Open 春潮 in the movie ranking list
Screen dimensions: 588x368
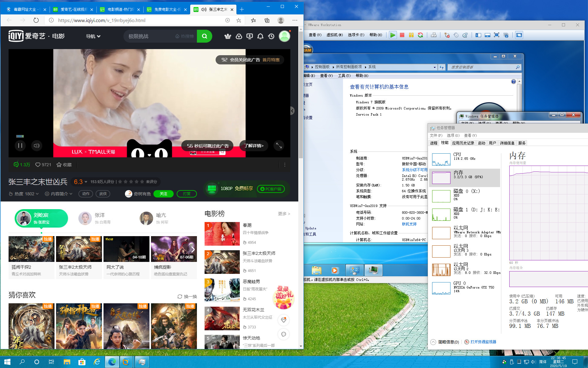coord(247,225)
